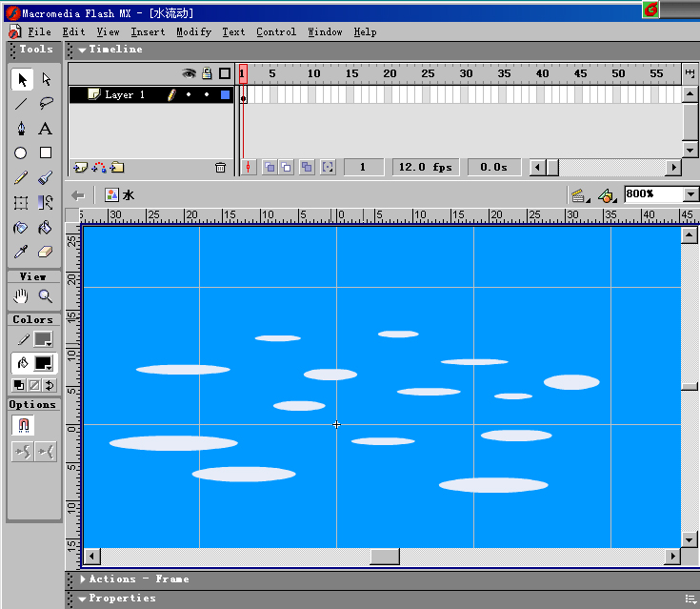
Task: Open the stroke color swatch
Action: [44, 339]
